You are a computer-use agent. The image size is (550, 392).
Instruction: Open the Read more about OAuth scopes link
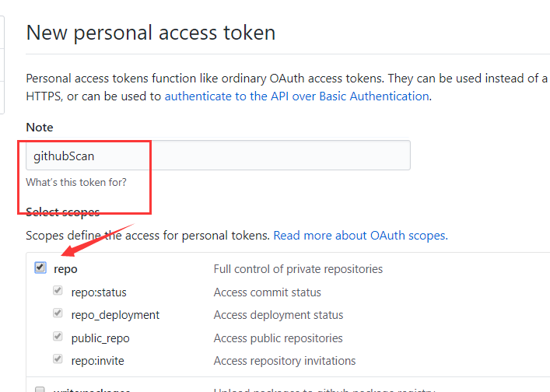point(359,235)
